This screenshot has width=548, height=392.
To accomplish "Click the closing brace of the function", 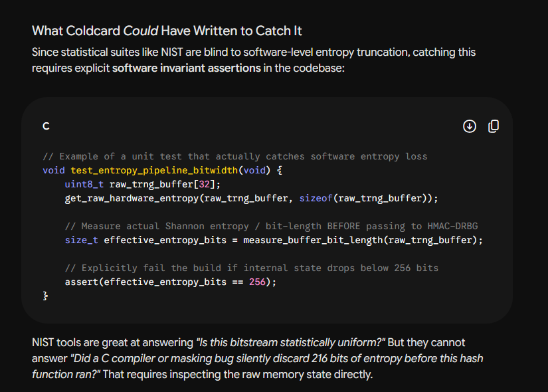I will pyautogui.click(x=45, y=296).
